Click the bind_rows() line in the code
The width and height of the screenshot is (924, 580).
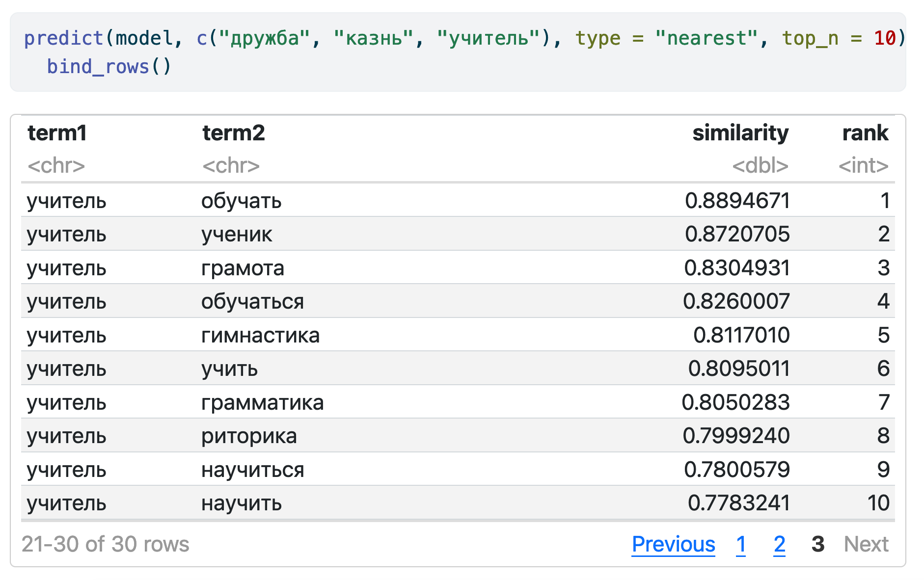click(109, 66)
